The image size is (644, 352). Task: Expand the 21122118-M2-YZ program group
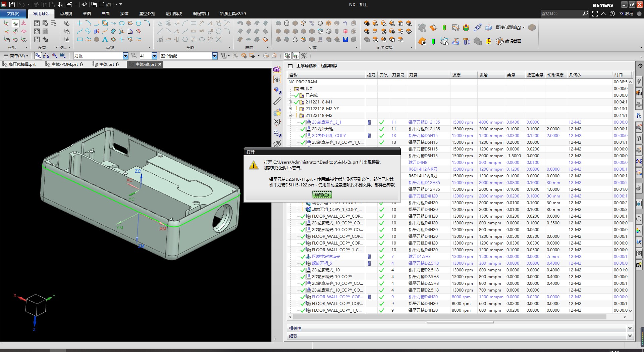pos(290,108)
